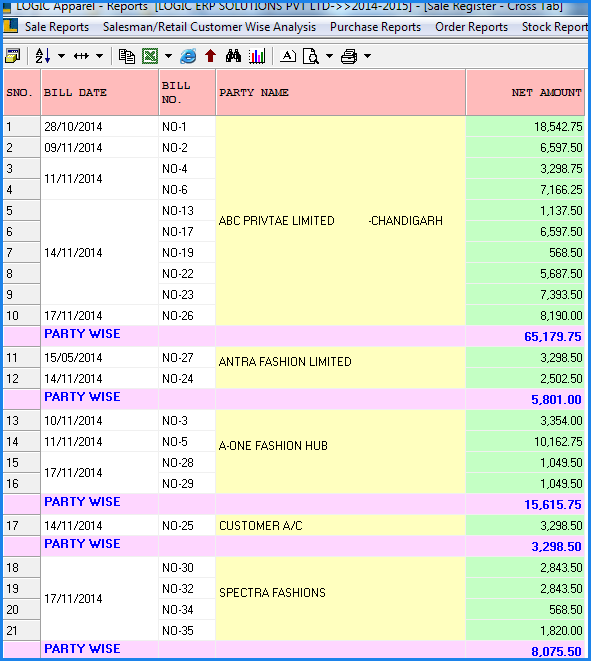This screenshot has width=591, height=661.
Task: Click the NET AMOUNT column header
Action: pos(525,92)
